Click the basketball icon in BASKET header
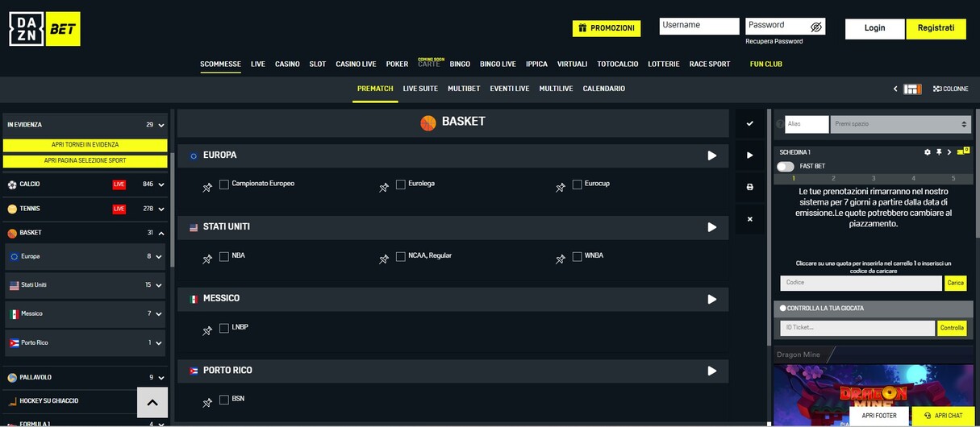The width and height of the screenshot is (980, 427). (x=428, y=122)
